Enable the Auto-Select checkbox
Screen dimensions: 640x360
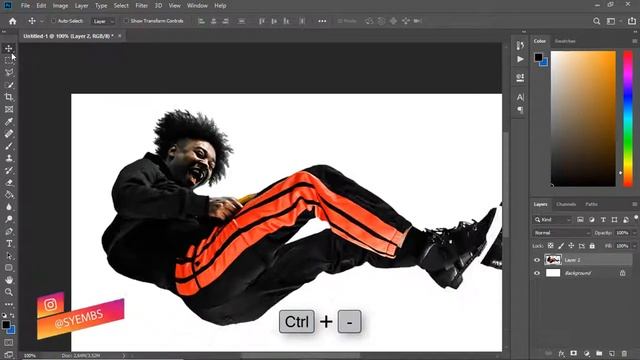click(x=53, y=21)
